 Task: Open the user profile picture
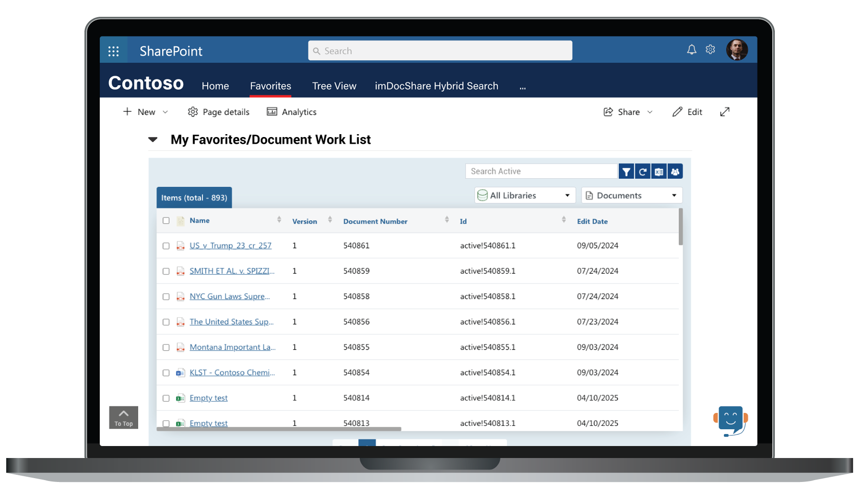(x=737, y=50)
